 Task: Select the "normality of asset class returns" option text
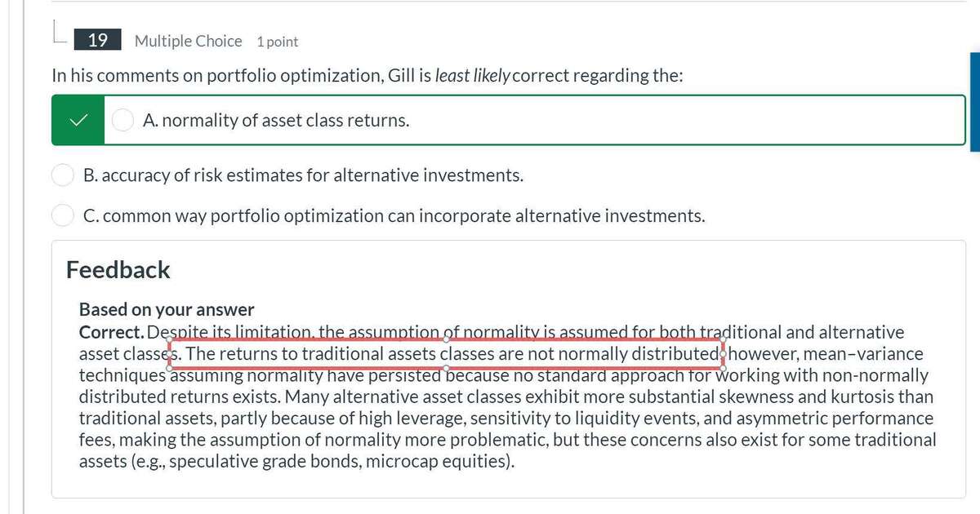[276, 121]
